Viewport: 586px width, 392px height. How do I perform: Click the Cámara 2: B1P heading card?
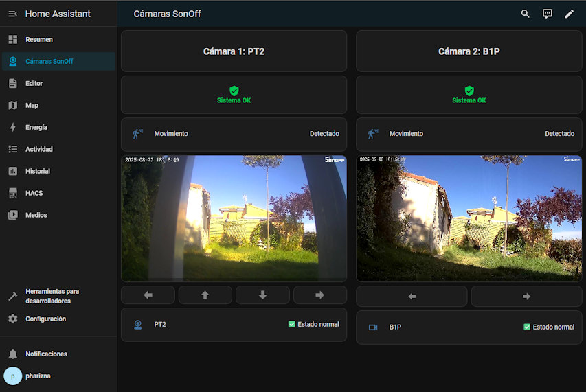tap(469, 51)
